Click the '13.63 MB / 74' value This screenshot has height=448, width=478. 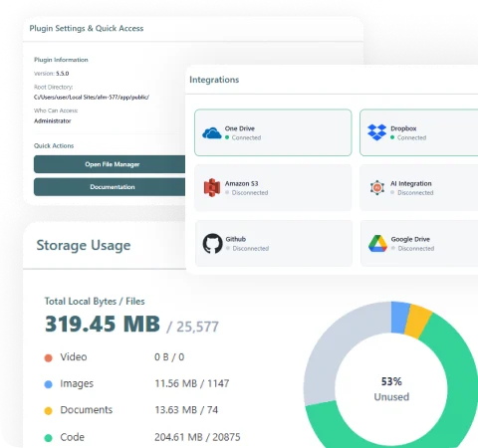(x=186, y=410)
